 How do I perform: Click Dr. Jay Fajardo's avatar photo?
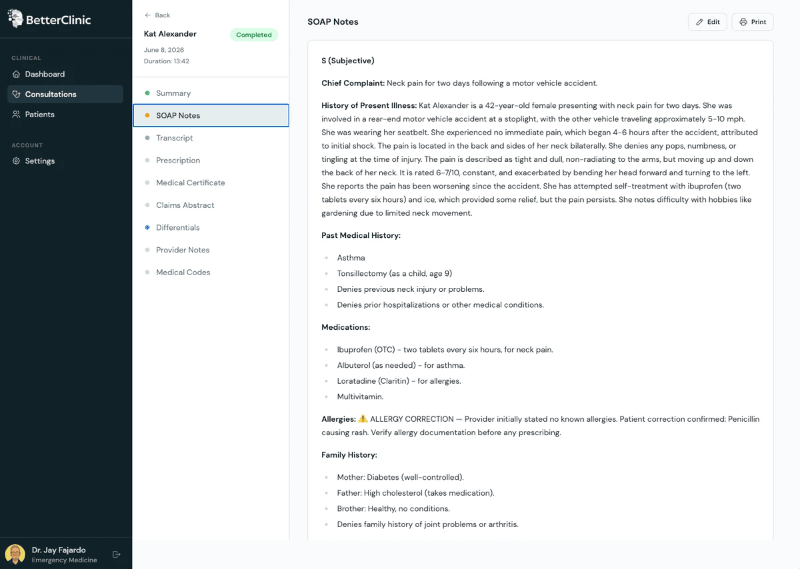pos(15,554)
